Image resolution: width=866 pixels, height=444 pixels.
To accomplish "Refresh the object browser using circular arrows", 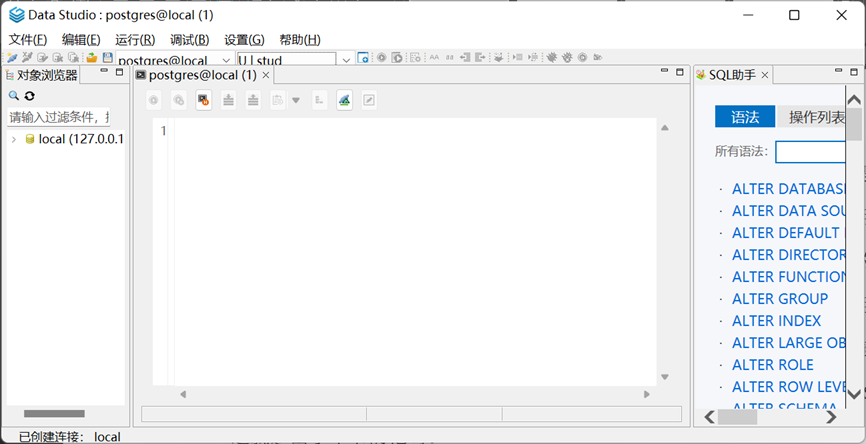I will coord(29,96).
